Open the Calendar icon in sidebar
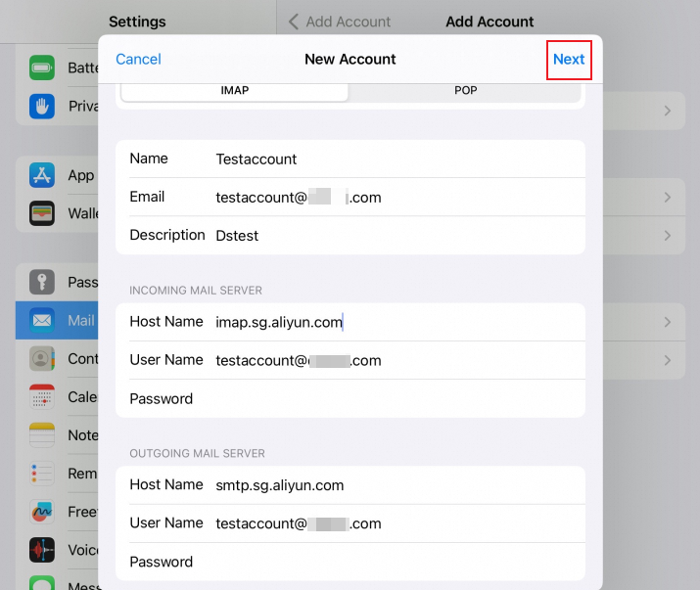The image size is (700, 590). click(42, 397)
